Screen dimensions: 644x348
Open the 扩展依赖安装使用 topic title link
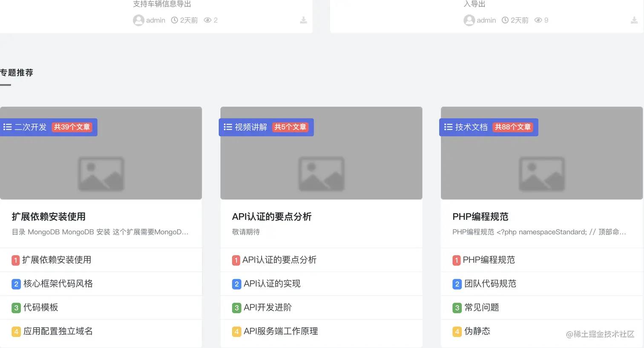[48, 216]
